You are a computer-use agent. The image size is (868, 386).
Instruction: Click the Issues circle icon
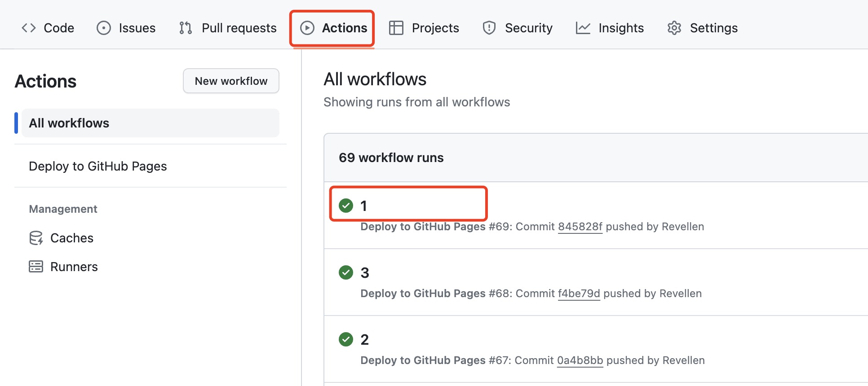point(104,28)
